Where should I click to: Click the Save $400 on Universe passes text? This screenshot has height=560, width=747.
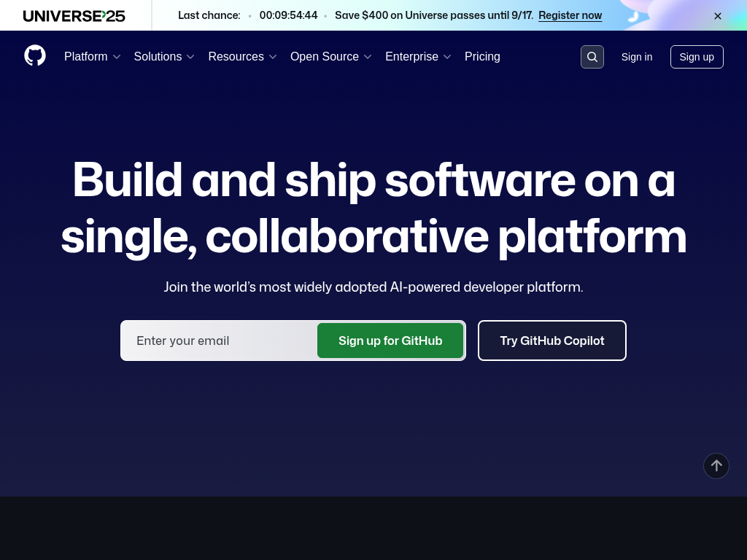[433, 15]
